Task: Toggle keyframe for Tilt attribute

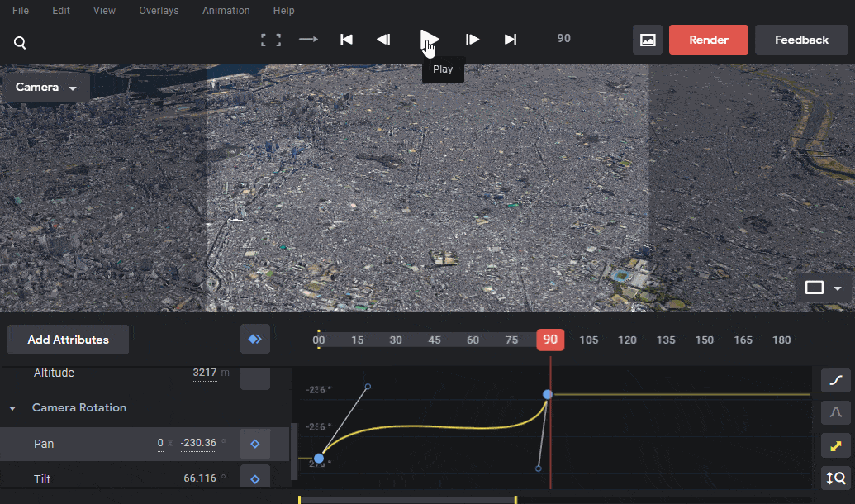Action: click(x=255, y=478)
